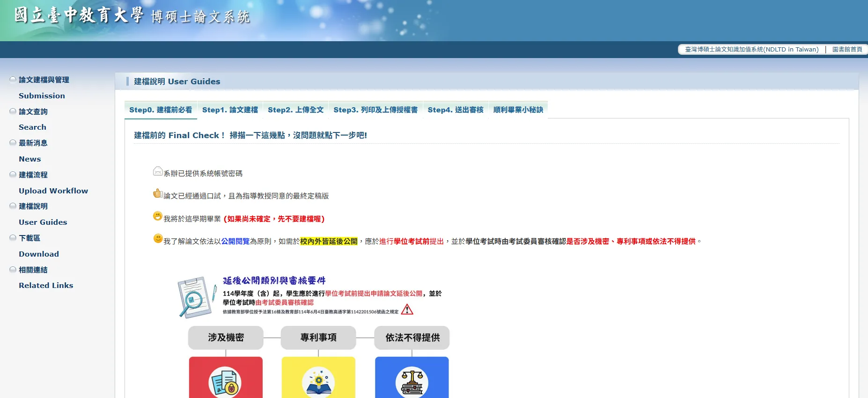The width and height of the screenshot is (868, 398).
Task: Click the book and gear icon in yellow card
Action: tap(318, 383)
